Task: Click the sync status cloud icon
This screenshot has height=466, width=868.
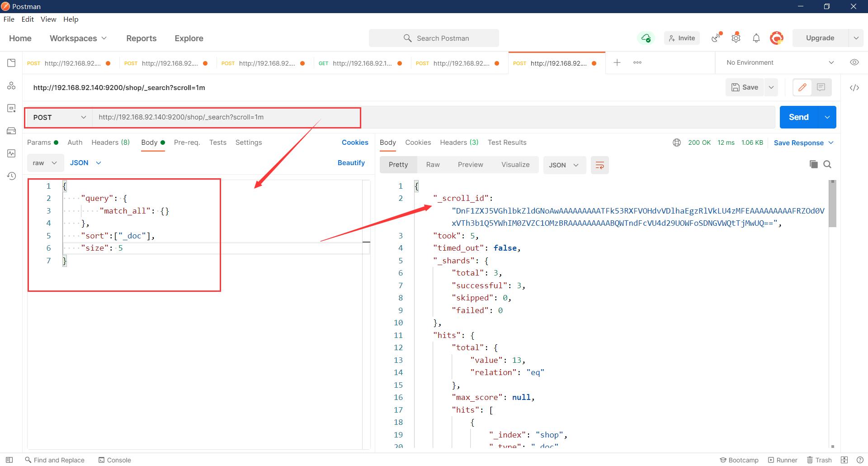Action: [x=646, y=38]
